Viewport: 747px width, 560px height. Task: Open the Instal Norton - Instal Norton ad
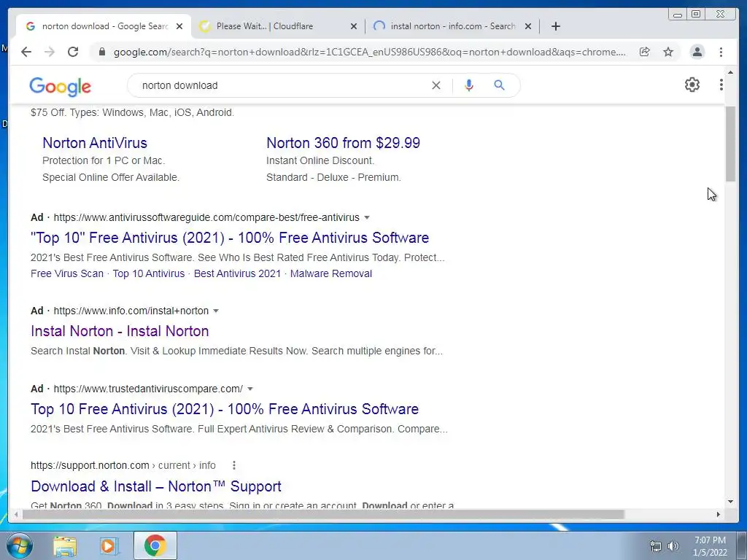120,331
